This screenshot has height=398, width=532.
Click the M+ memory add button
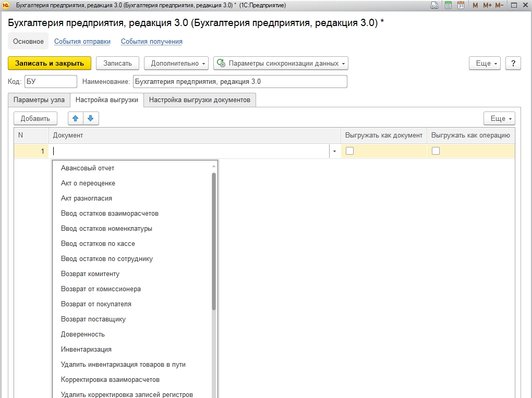tap(487, 5)
